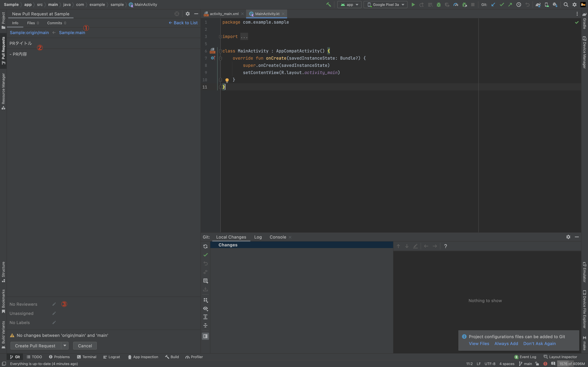Open the Log tab in Git panel
The image size is (588, 367).
(x=258, y=237)
